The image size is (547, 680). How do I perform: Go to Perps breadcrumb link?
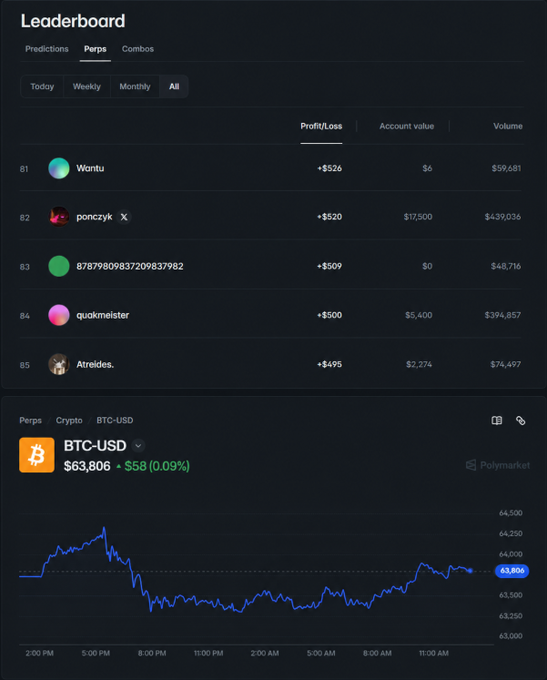(30, 420)
